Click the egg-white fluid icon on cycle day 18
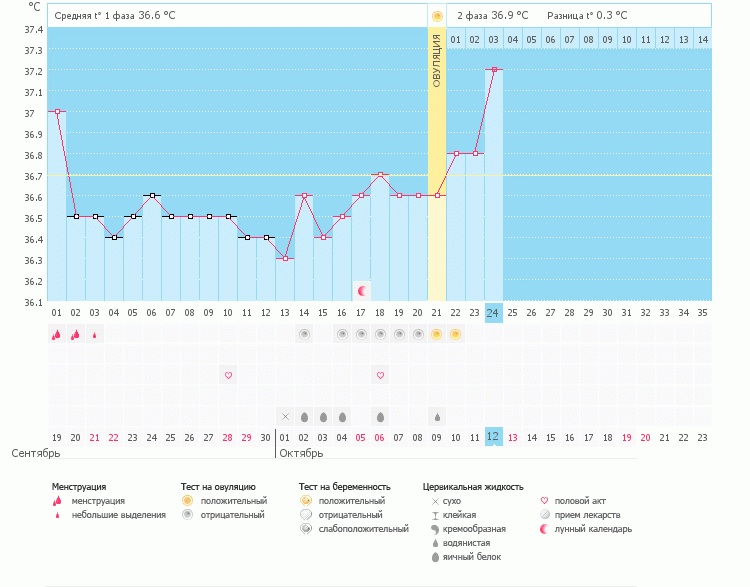Screen dimensions: 750x587 (x=380, y=416)
